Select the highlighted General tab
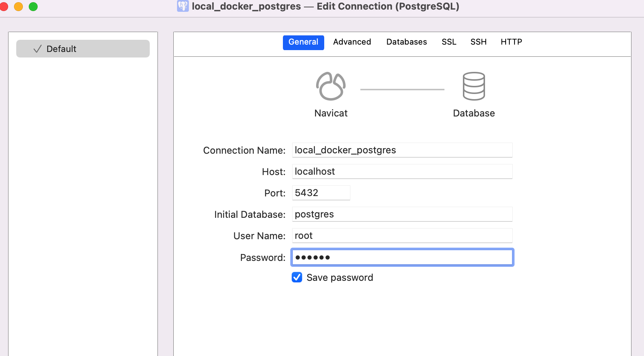Screen dimensions: 644x356 coord(303,42)
